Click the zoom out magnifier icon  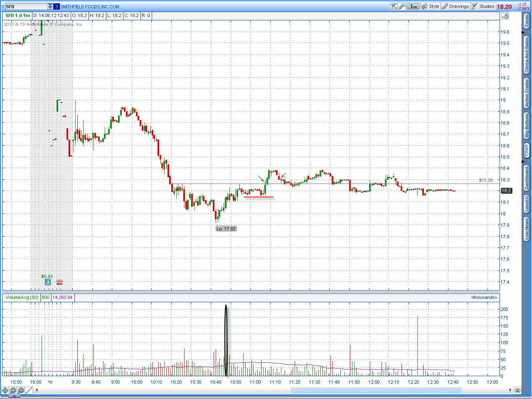(x=21, y=390)
